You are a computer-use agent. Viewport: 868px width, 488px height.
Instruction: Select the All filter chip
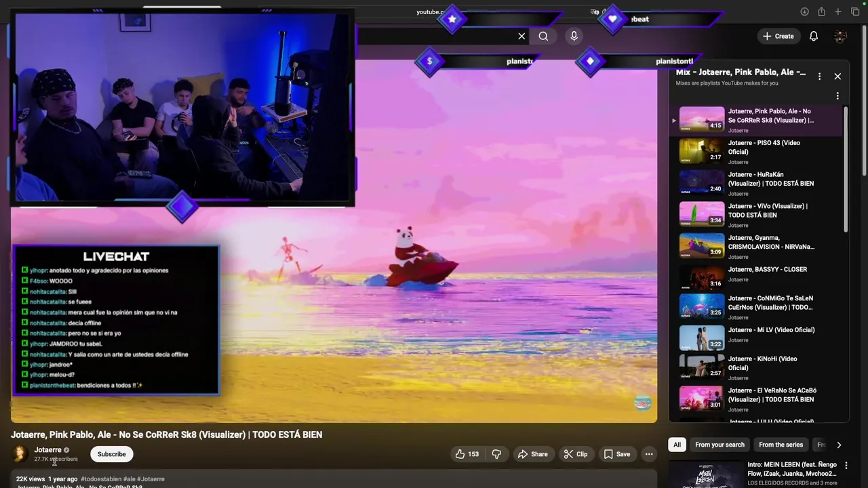677,445
